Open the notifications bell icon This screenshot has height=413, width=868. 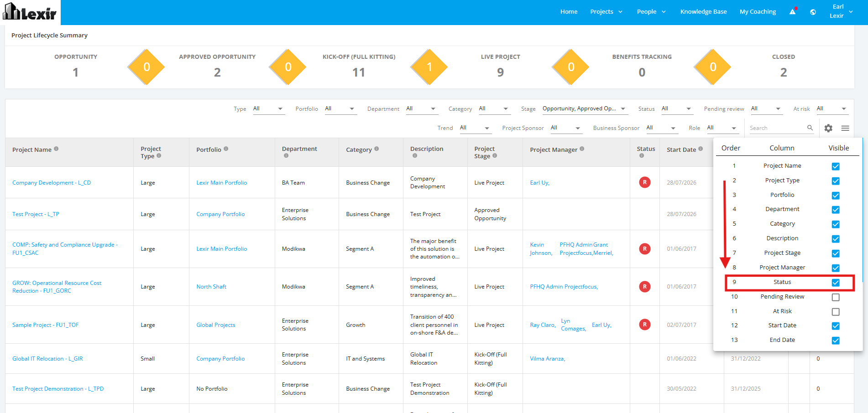793,12
